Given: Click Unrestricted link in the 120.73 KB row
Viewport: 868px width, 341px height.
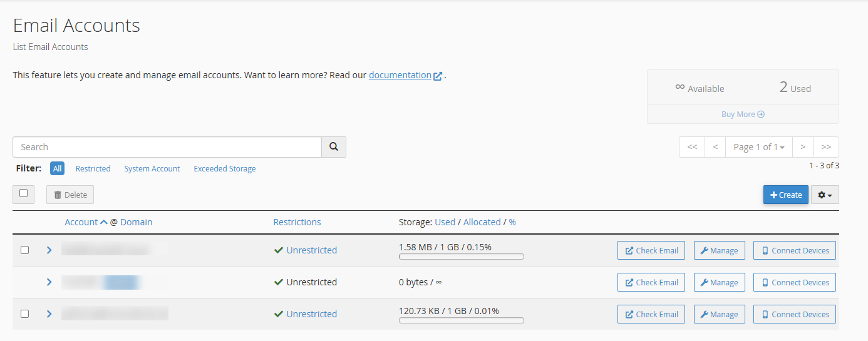Looking at the screenshot, I should pyautogui.click(x=312, y=314).
